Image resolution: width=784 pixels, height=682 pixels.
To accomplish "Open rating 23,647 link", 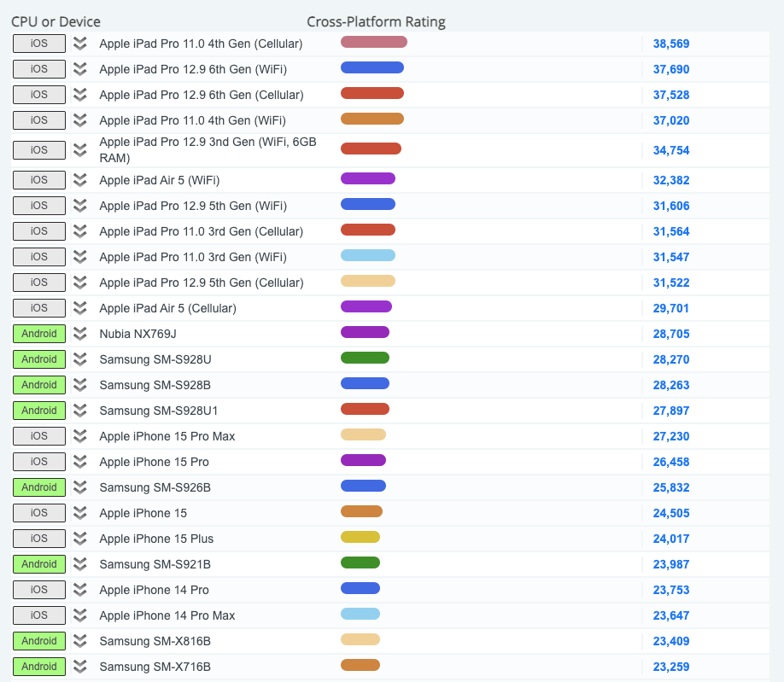I will pyautogui.click(x=671, y=616).
